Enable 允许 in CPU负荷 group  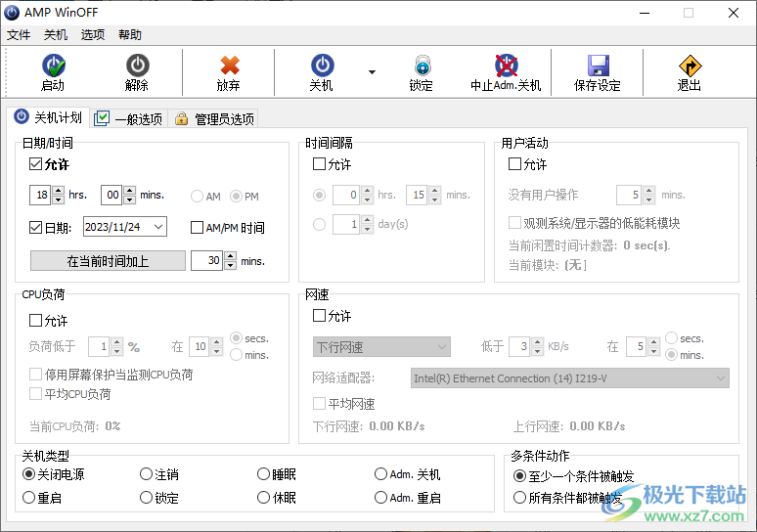36,320
